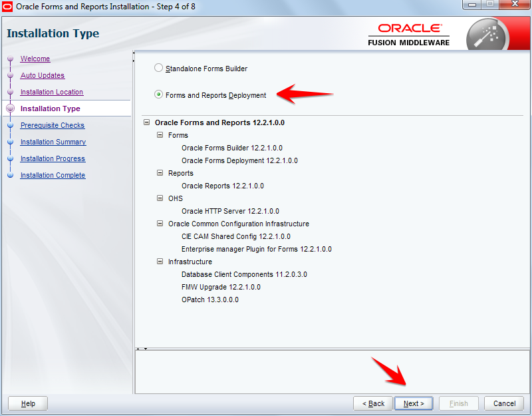Go to the Welcome step
Viewport: 532px width, 416px height.
(35, 59)
